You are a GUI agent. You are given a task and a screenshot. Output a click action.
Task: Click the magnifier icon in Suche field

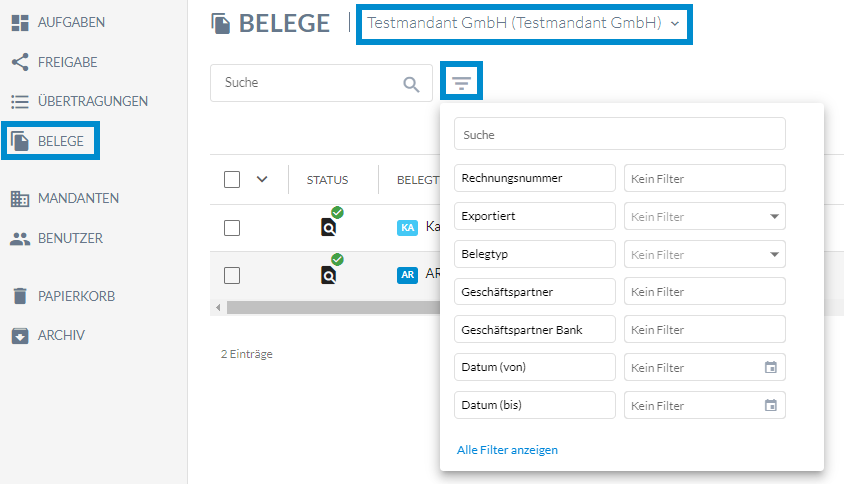click(411, 84)
